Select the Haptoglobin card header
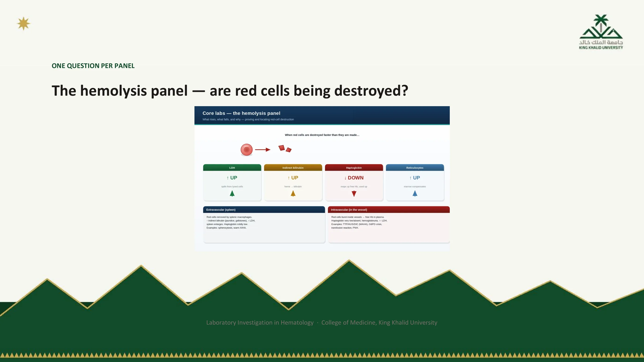Screen dimensions: 644x362 (x=354, y=168)
